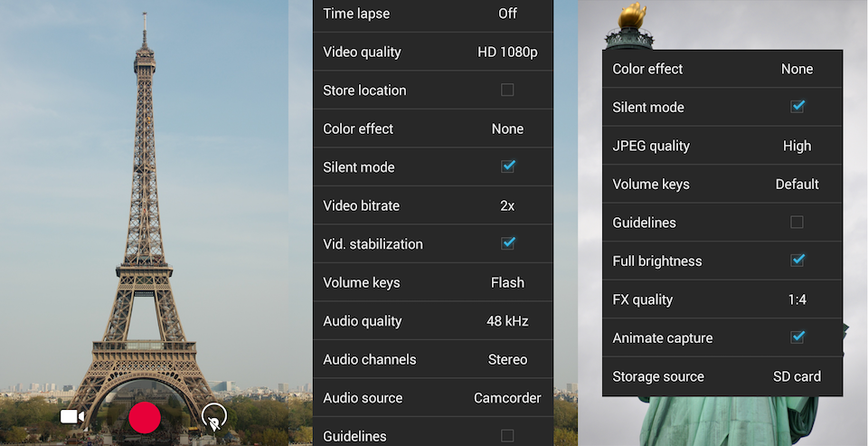Change Storage source from SD card
868x446 pixels.
coord(722,376)
